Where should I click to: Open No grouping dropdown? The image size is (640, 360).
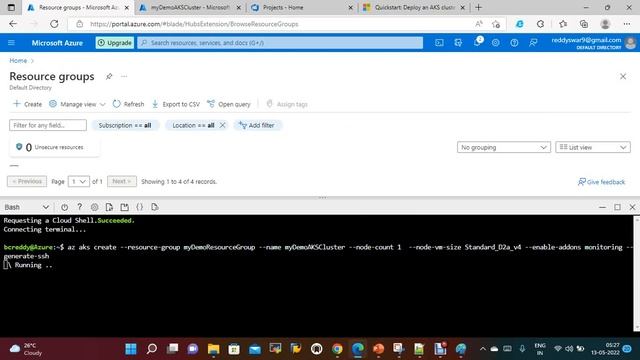pyautogui.click(x=504, y=147)
